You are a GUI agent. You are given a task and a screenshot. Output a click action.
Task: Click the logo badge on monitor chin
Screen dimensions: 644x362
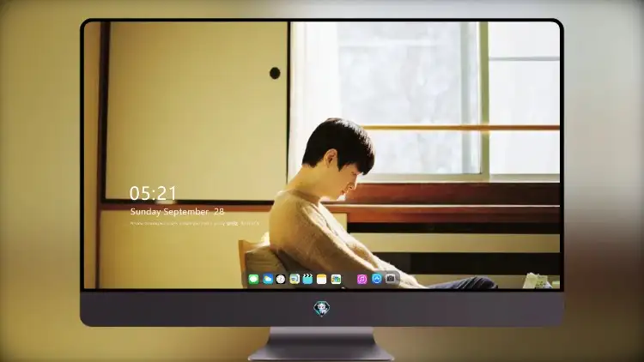point(322,309)
